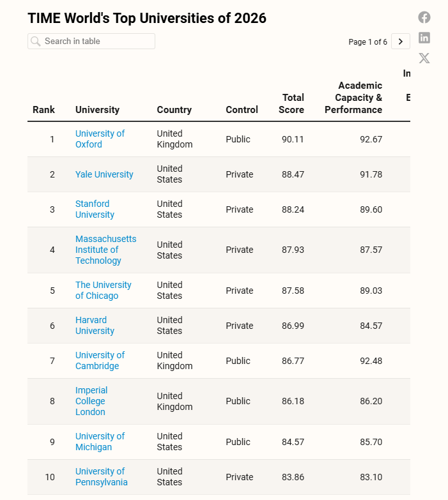Click the search magnifier icon
The height and width of the screenshot is (500, 448).
(36, 42)
